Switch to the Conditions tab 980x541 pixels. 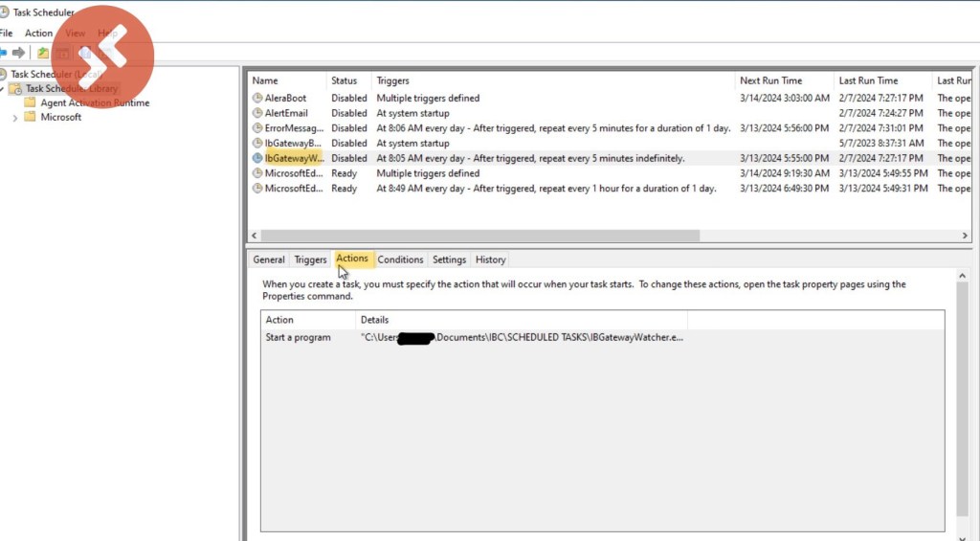(400, 259)
